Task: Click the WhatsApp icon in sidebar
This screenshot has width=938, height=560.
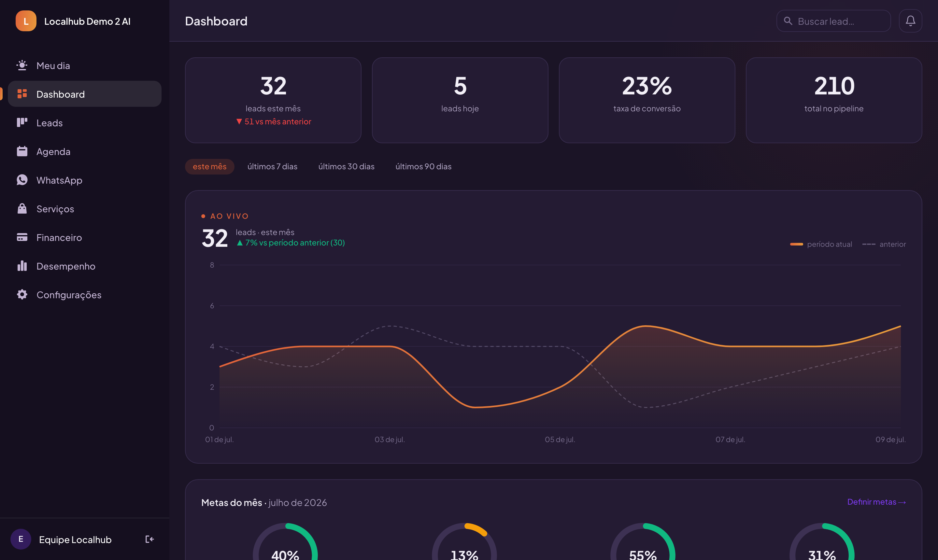Action: click(22, 180)
